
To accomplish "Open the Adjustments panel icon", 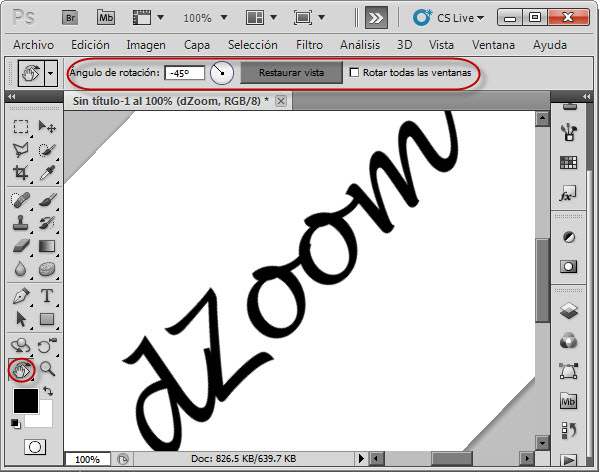I will tap(569, 237).
